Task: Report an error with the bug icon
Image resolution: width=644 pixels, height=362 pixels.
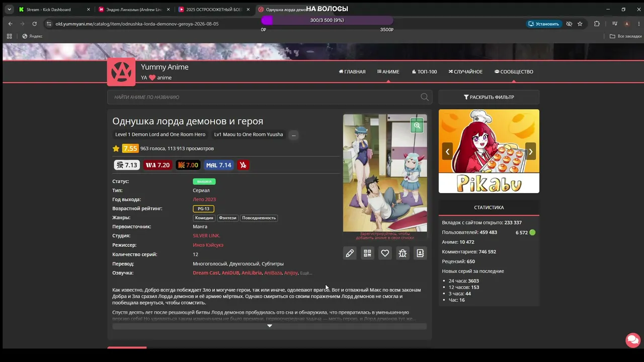Action: click(x=403, y=253)
